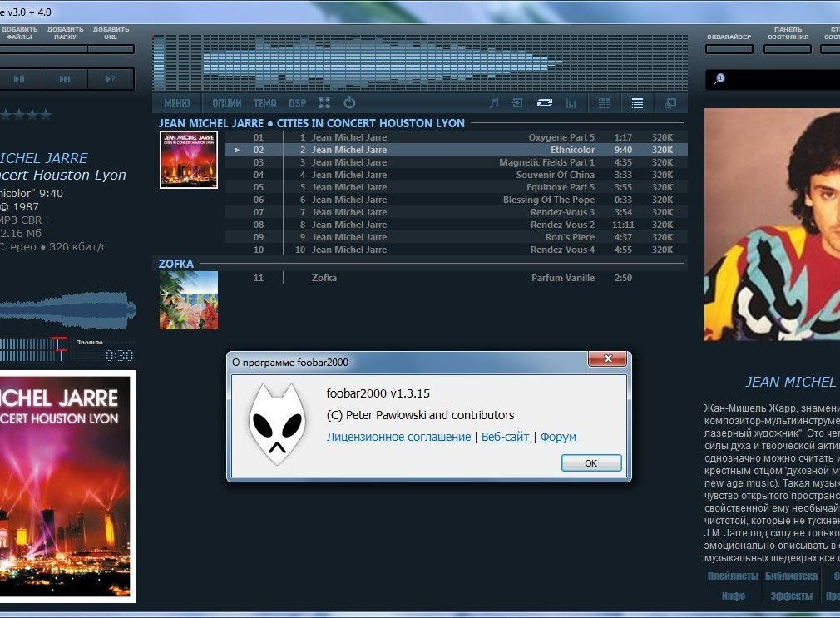Click the bar-chart spectrum icon

tap(571, 103)
